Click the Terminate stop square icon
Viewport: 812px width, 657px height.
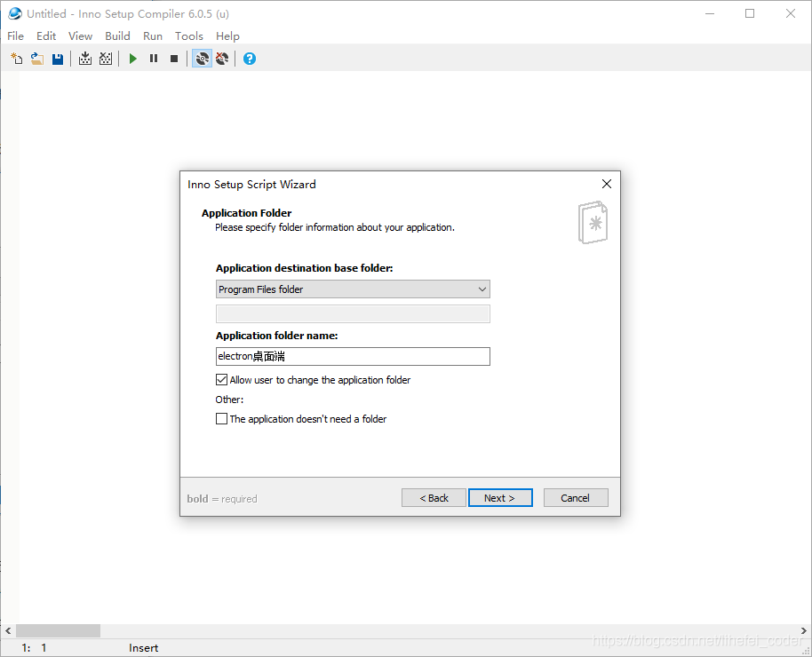click(174, 59)
